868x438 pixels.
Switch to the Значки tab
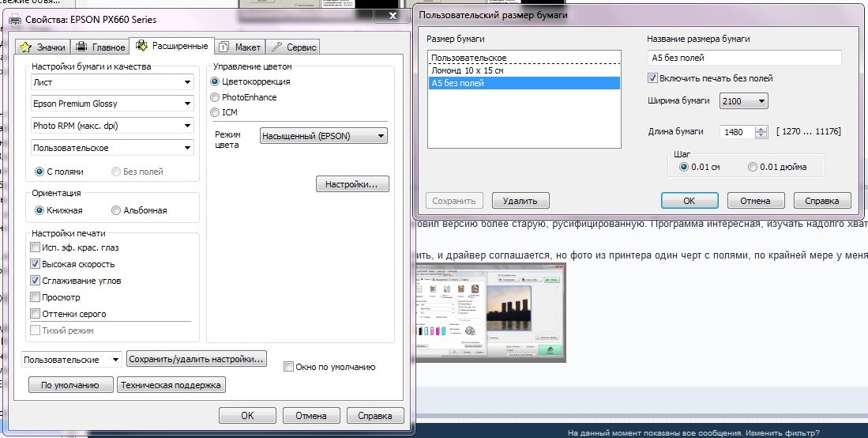(x=43, y=47)
